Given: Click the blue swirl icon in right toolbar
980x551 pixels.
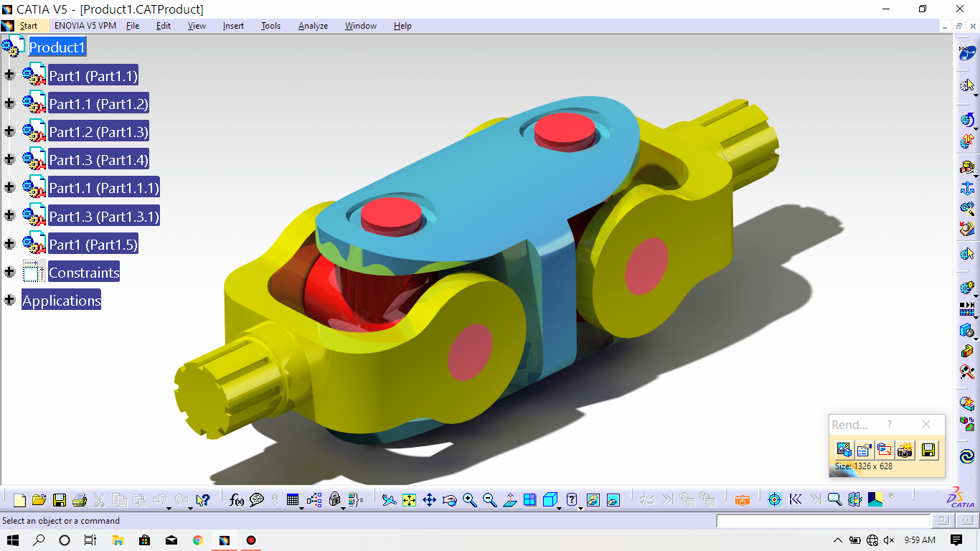Looking at the screenshot, I should [x=967, y=456].
